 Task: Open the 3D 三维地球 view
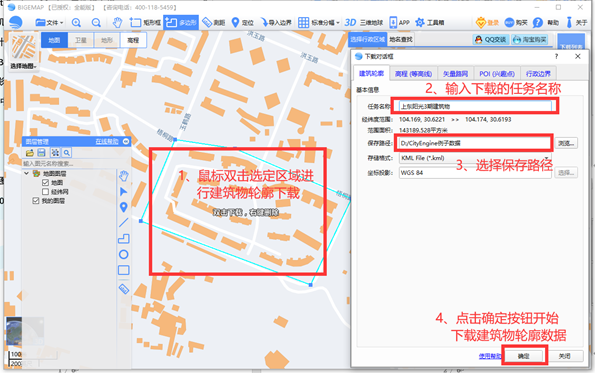(364, 23)
